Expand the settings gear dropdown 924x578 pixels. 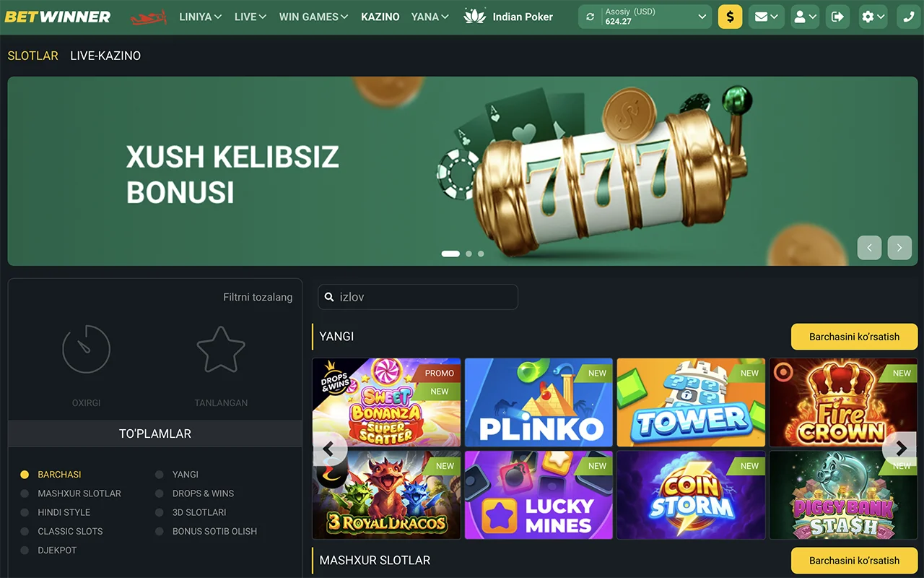tap(873, 17)
